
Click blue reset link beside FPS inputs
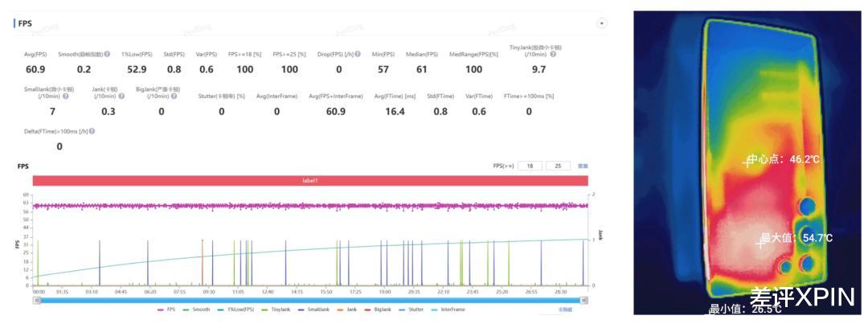[x=583, y=166]
